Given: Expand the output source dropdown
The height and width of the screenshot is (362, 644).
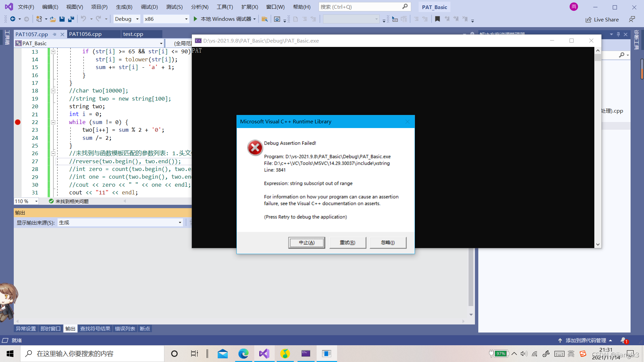Looking at the screenshot, I should click(x=180, y=223).
